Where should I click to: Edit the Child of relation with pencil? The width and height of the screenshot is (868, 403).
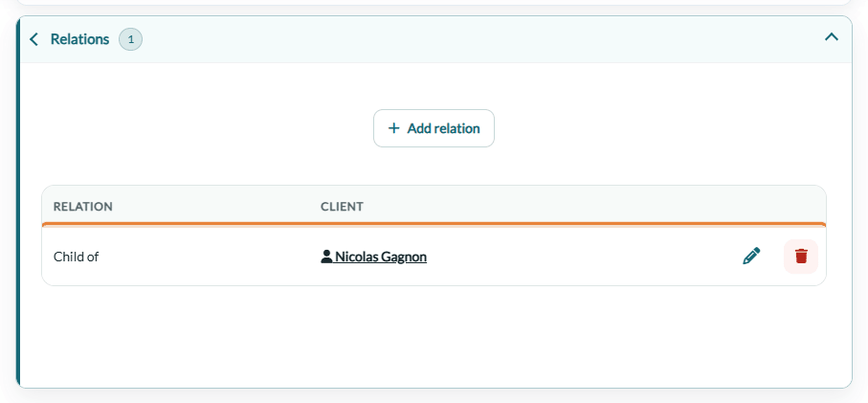click(x=751, y=257)
